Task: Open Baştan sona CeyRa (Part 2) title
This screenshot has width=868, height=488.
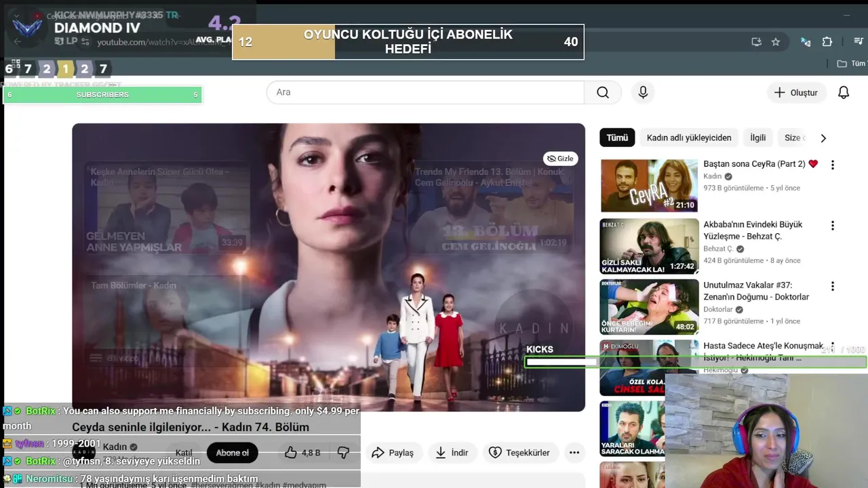Action: click(761, 164)
